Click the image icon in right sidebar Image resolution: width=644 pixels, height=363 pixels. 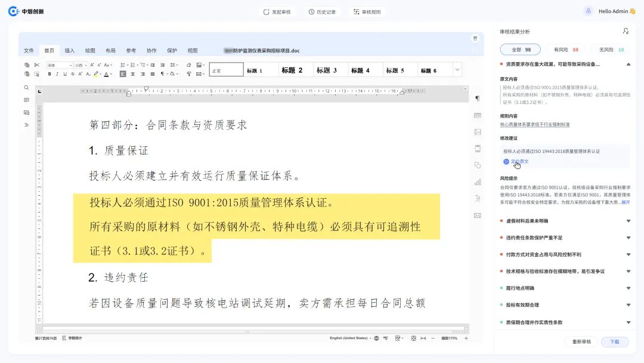[x=477, y=132]
